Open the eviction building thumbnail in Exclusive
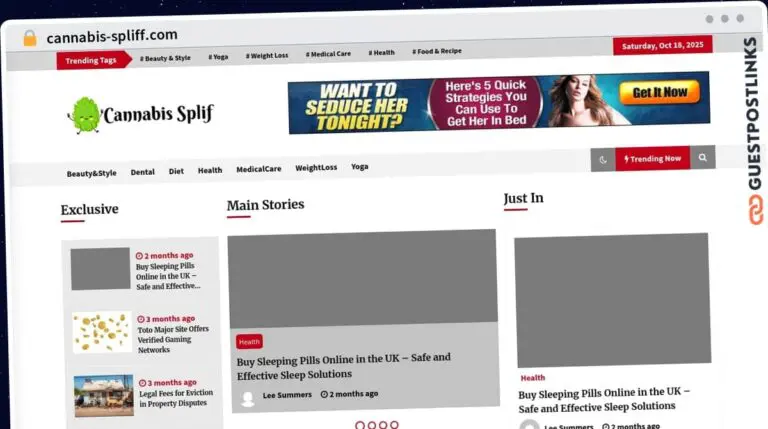Screen dimensions: 768x429 click(x=103, y=396)
